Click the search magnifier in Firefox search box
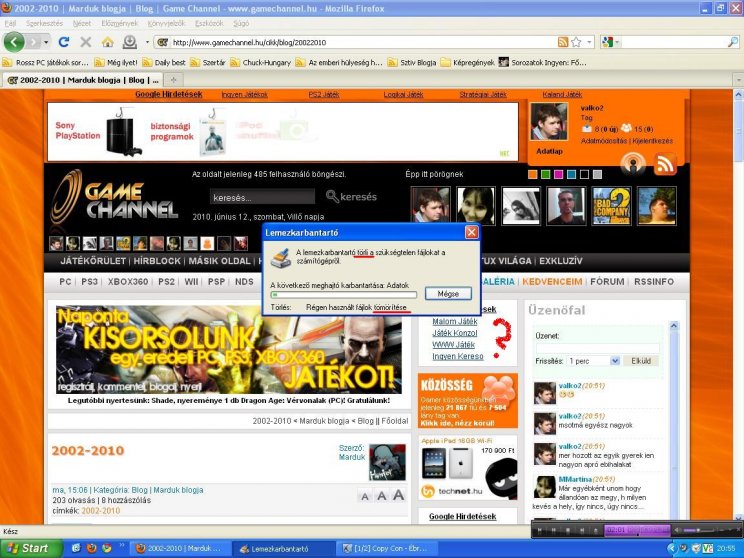Viewport: 744px width, 558px height. (733, 42)
